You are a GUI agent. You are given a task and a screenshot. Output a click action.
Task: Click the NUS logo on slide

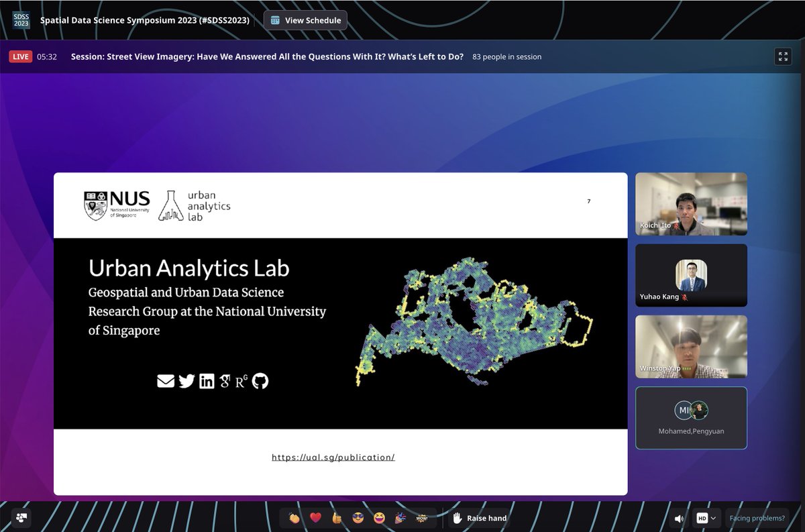[117, 205]
